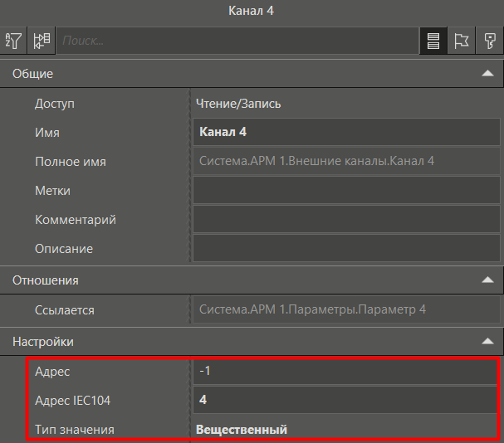The image size is (504, 443).
Task: Collapse the Отношения section
Action: (x=487, y=280)
